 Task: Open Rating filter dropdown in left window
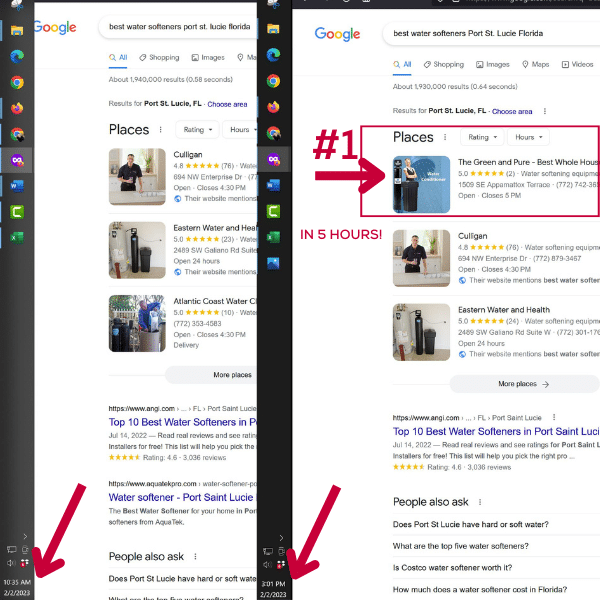click(x=197, y=130)
